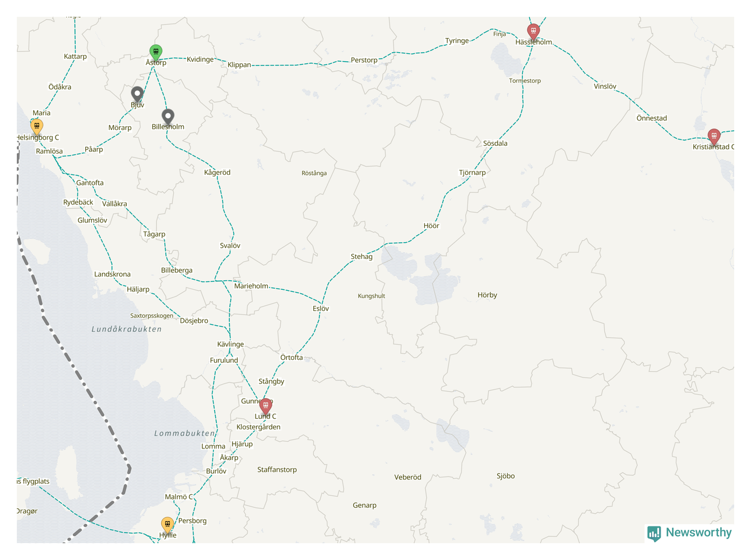Click the Klostergården label
This screenshot has height=560, width=751.
tap(258, 427)
